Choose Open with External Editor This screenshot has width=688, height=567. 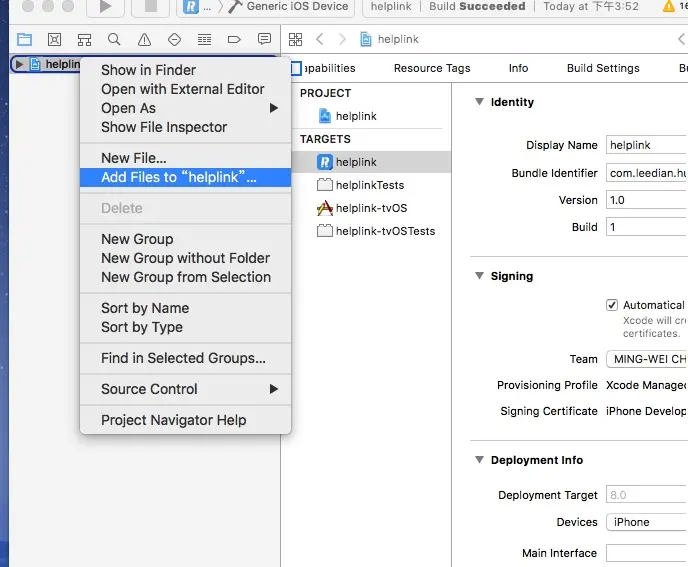pyautogui.click(x=185, y=89)
